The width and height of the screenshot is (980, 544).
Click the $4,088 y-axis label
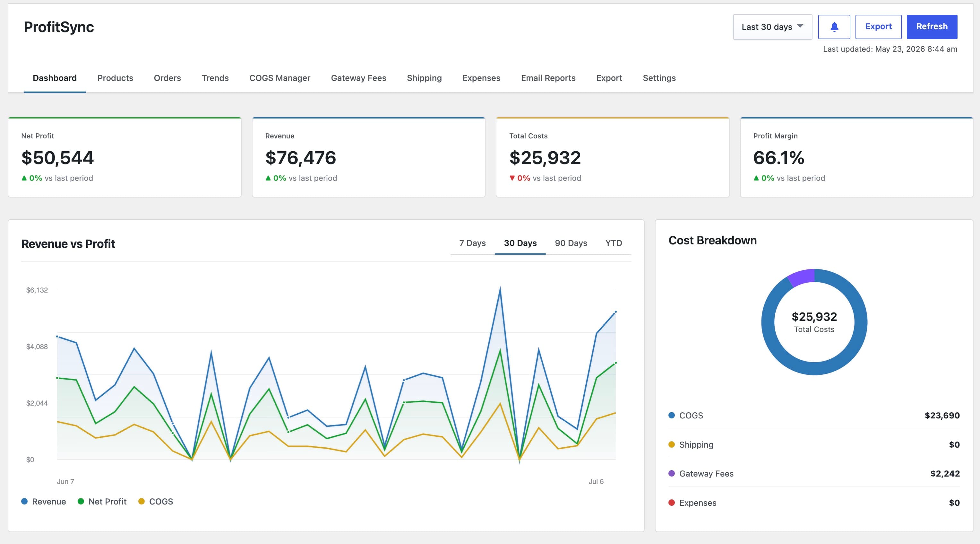click(37, 347)
